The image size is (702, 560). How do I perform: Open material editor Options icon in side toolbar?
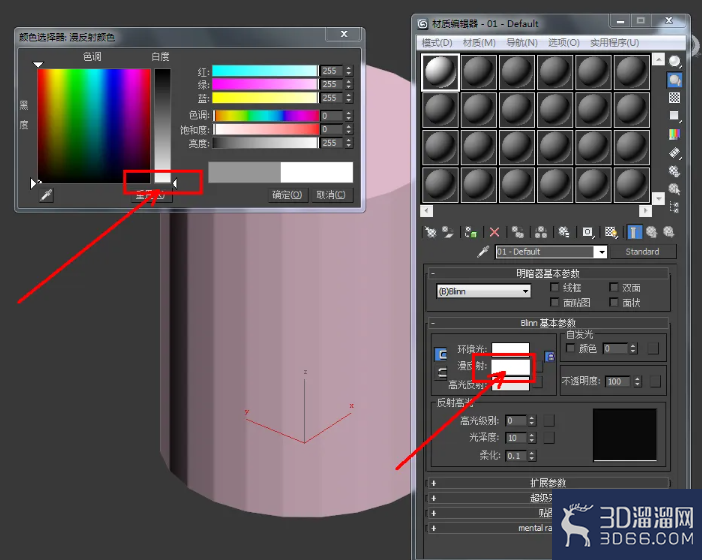tap(674, 171)
